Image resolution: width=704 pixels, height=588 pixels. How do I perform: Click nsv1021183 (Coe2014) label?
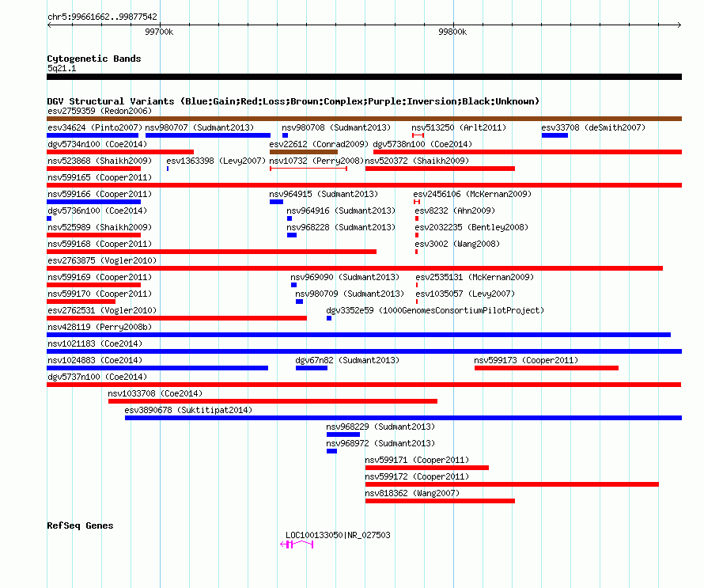click(x=95, y=343)
